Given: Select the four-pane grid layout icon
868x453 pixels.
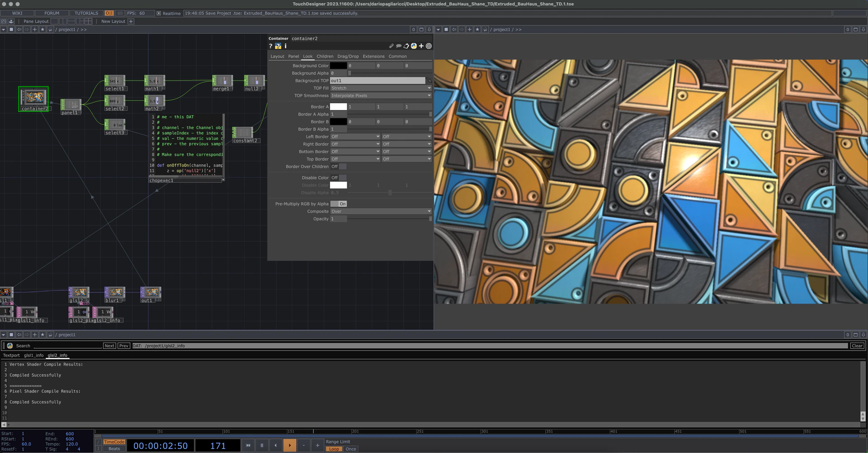Looking at the screenshot, I should (89, 21).
